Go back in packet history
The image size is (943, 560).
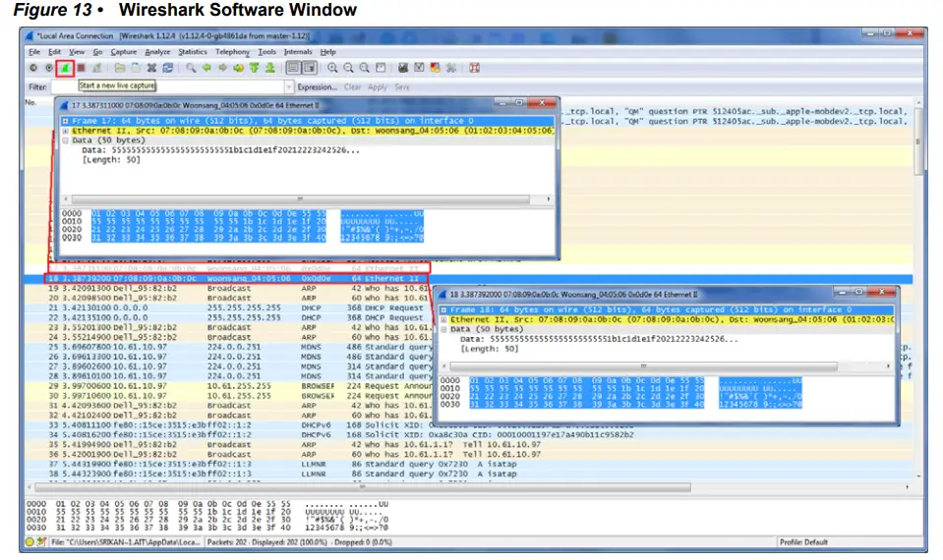(x=206, y=68)
